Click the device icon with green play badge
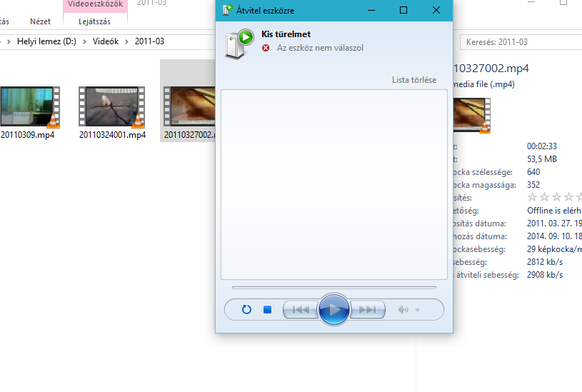 (239, 44)
